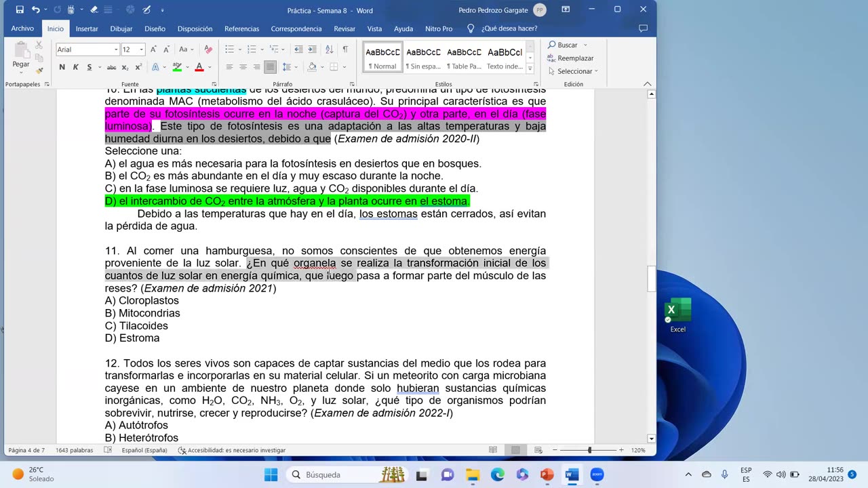Open the Archivo menu
This screenshot has width=868, height=488.
pyautogui.click(x=22, y=28)
